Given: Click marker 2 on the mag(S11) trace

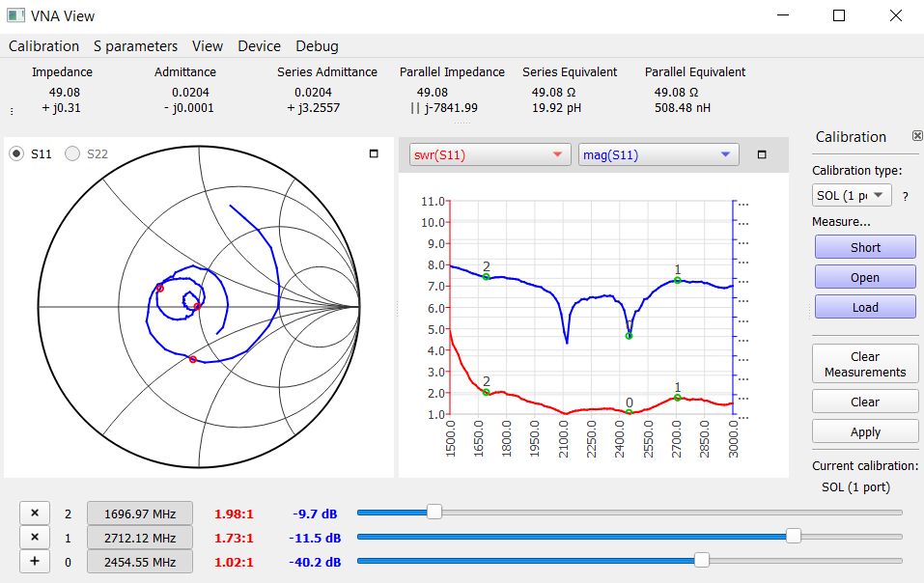Looking at the screenshot, I should 487,277.
